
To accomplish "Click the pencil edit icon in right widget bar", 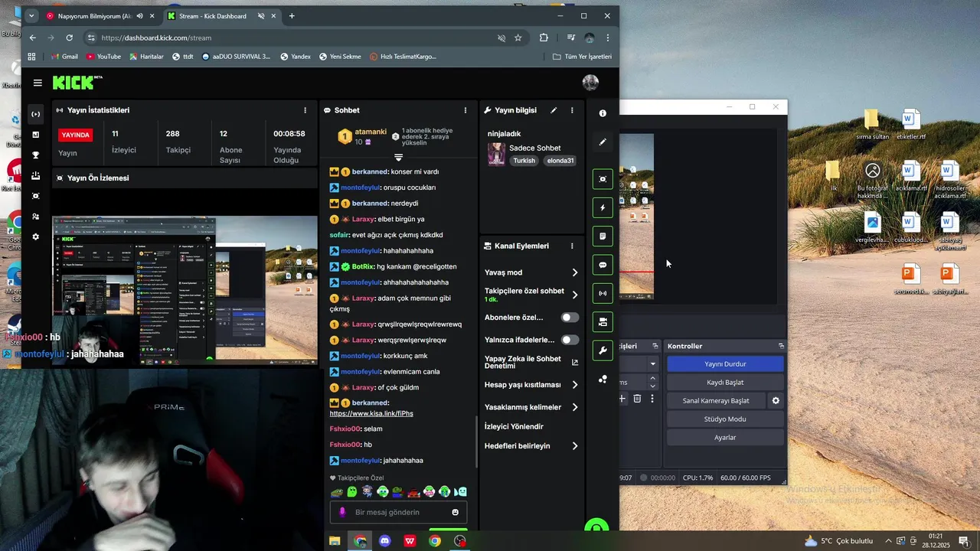I will pos(603,142).
